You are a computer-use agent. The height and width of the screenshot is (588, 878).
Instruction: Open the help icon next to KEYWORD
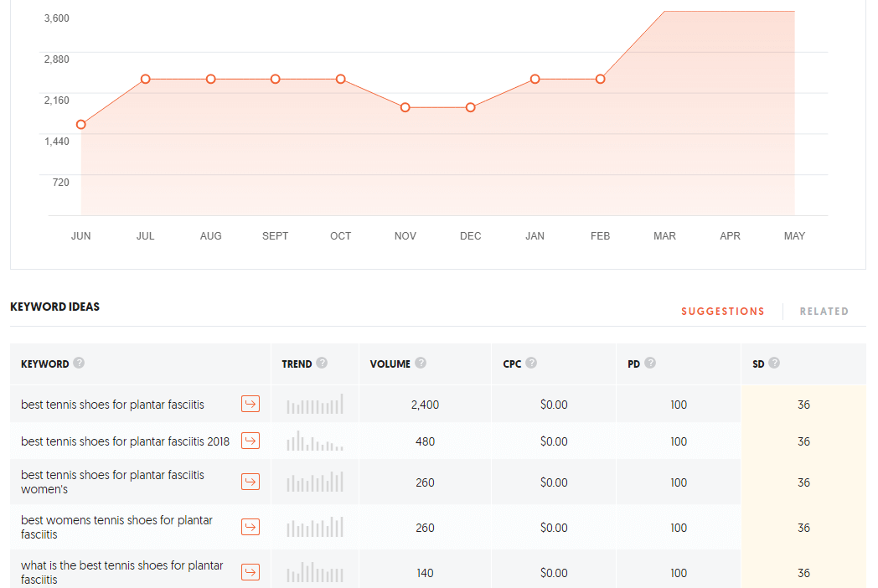pyautogui.click(x=79, y=363)
